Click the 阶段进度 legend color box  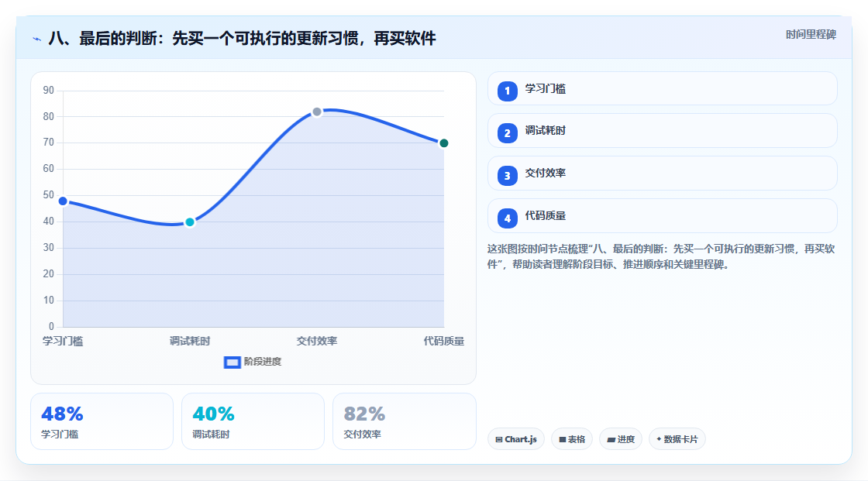232,362
